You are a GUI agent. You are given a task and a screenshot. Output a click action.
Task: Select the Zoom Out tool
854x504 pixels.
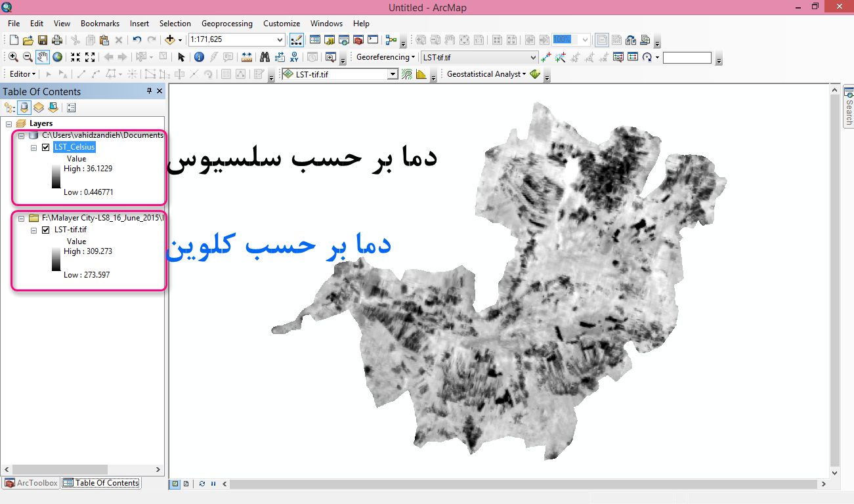click(28, 57)
